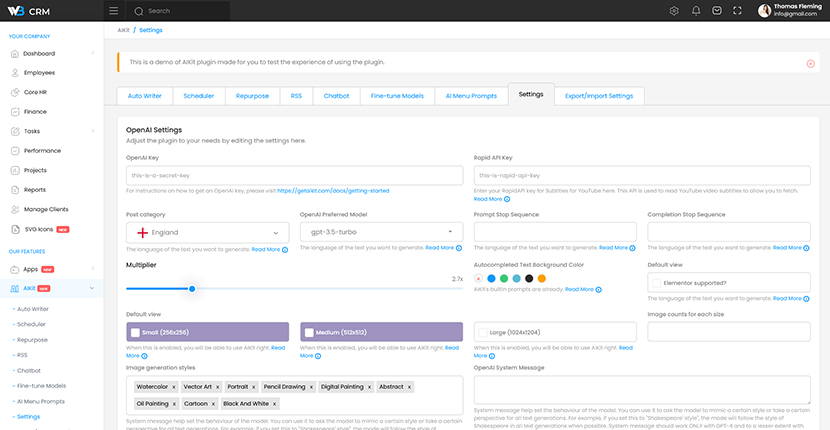Open the notifications bell icon
This screenshot has width=830, height=430.
click(x=696, y=11)
